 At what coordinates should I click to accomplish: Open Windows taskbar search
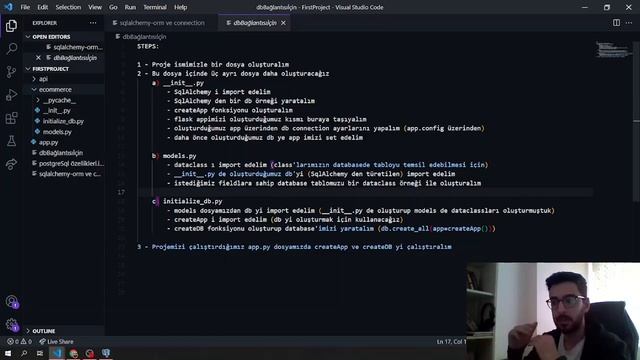[x=24, y=353]
